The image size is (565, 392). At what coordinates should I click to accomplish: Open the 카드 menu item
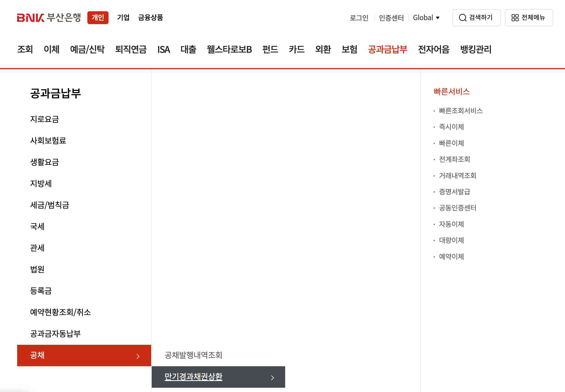[x=297, y=50]
